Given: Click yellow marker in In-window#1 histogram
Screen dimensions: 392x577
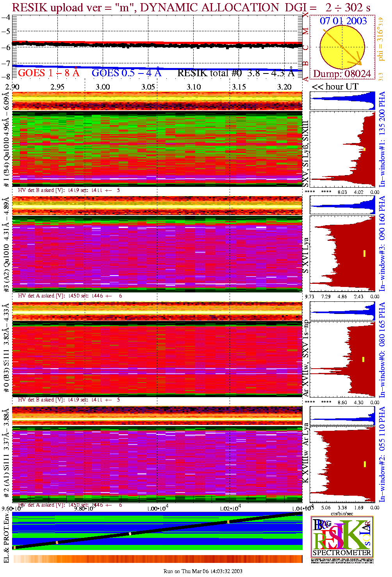Looking at the screenshot, I should click(364, 149).
